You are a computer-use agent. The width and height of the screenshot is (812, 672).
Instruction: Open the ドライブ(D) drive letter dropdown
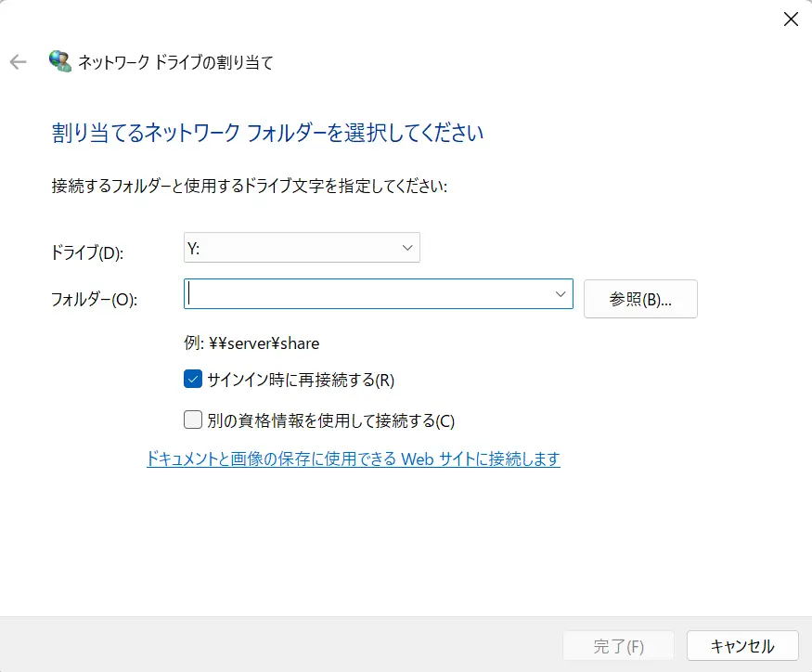pos(302,248)
